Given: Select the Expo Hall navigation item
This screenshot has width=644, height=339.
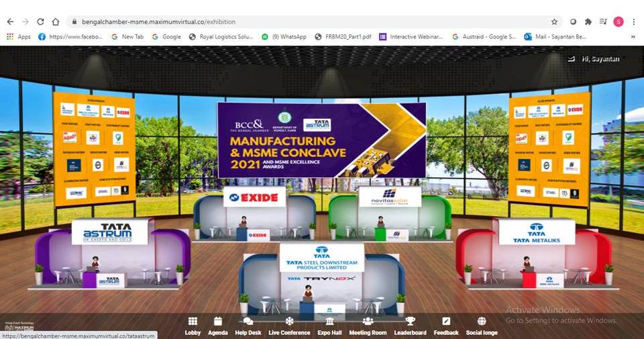Looking at the screenshot, I should (x=329, y=326).
